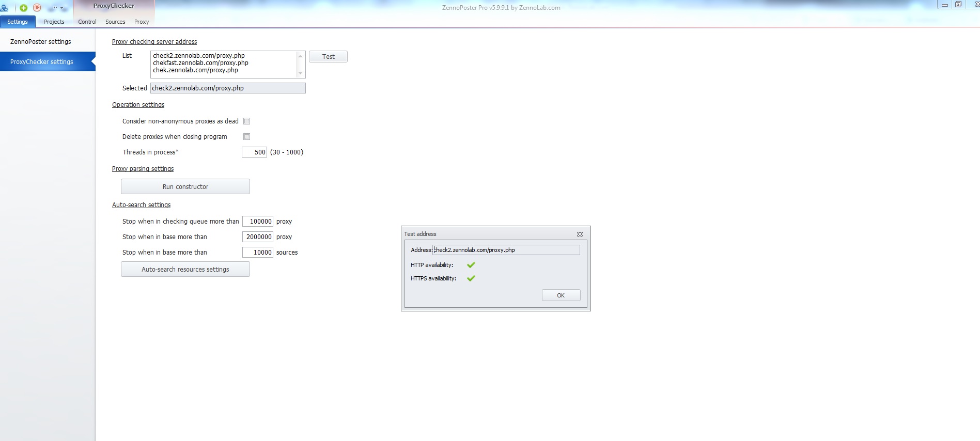Open the quick access toolbar dropdown arrow
Viewport: 980px width, 441px height.
tap(62, 8)
